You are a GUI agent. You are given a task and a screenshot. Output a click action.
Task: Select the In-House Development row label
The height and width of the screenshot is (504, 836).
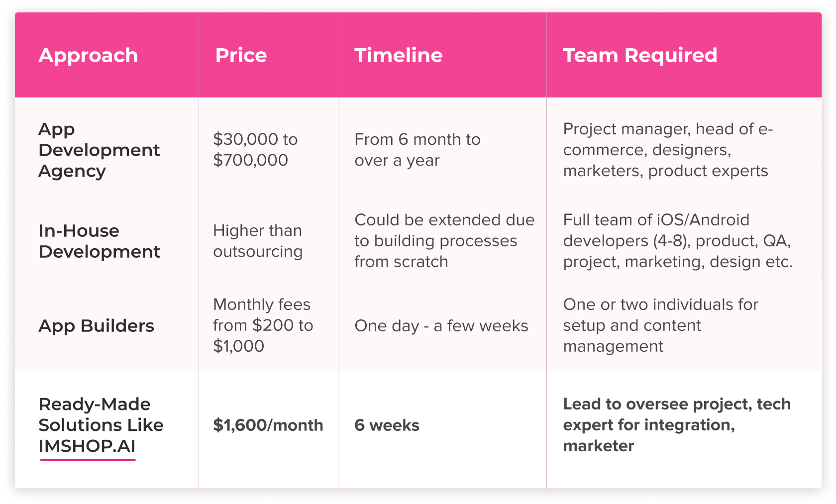[x=99, y=241]
